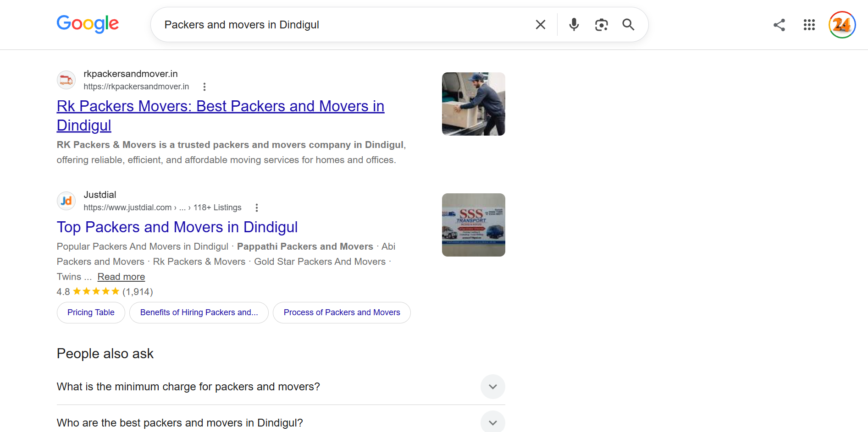Click question 'What is the minimum charge for packers and movers?'
The image size is (868, 432).
[x=188, y=387]
